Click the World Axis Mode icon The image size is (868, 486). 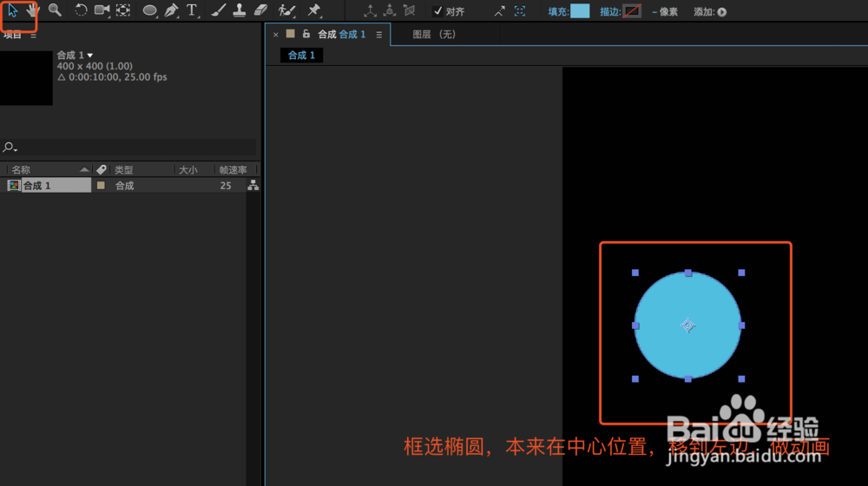point(390,10)
